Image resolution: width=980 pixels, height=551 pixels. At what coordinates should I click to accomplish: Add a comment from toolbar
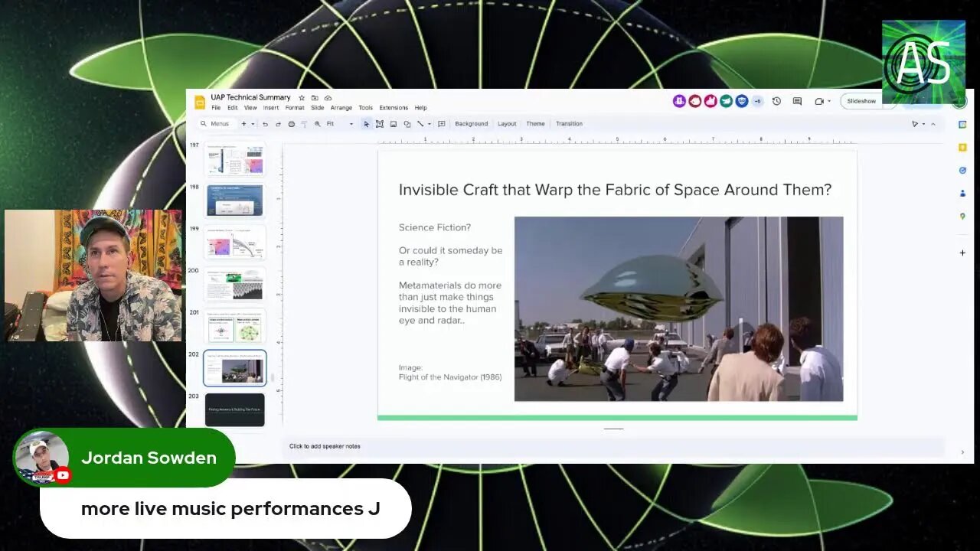click(442, 124)
